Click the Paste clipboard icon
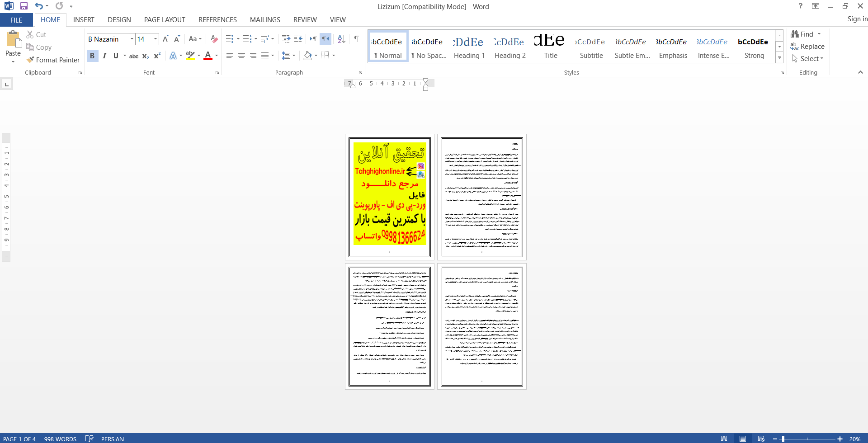Viewport: 868px width, 443px height. pyautogui.click(x=13, y=40)
